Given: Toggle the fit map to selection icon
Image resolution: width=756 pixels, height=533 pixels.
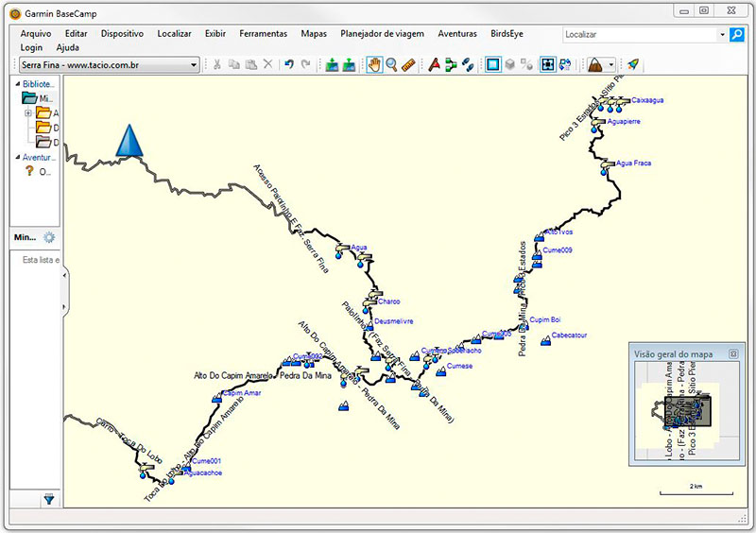Looking at the screenshot, I should [x=548, y=64].
